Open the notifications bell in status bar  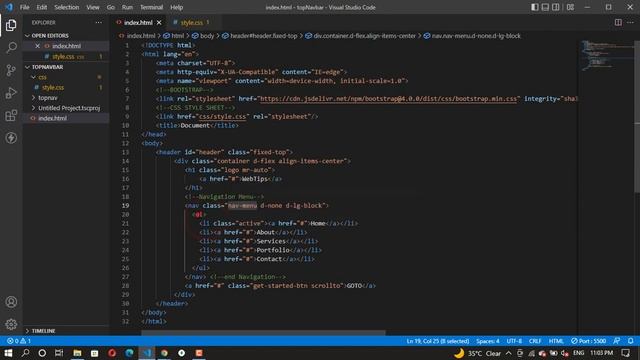631,341
